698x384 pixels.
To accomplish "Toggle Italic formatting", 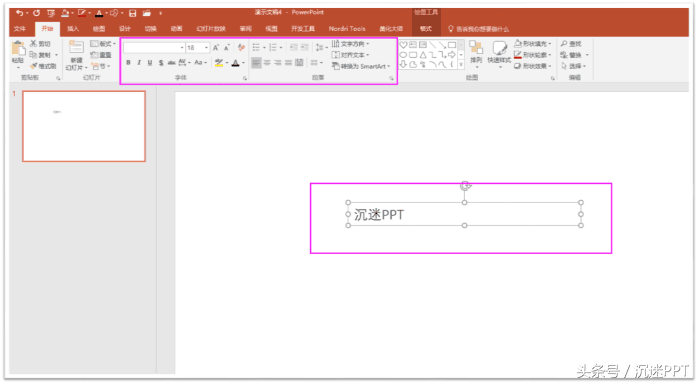I will [x=139, y=63].
